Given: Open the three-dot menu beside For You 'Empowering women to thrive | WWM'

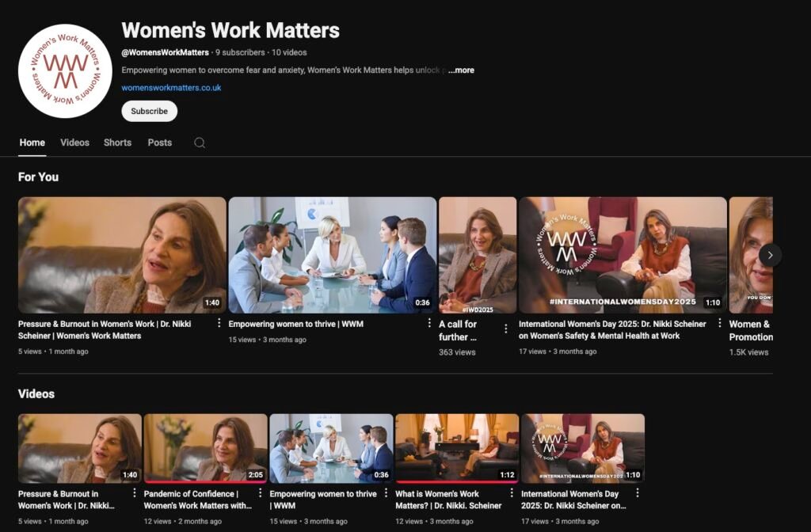Looking at the screenshot, I should pos(428,323).
